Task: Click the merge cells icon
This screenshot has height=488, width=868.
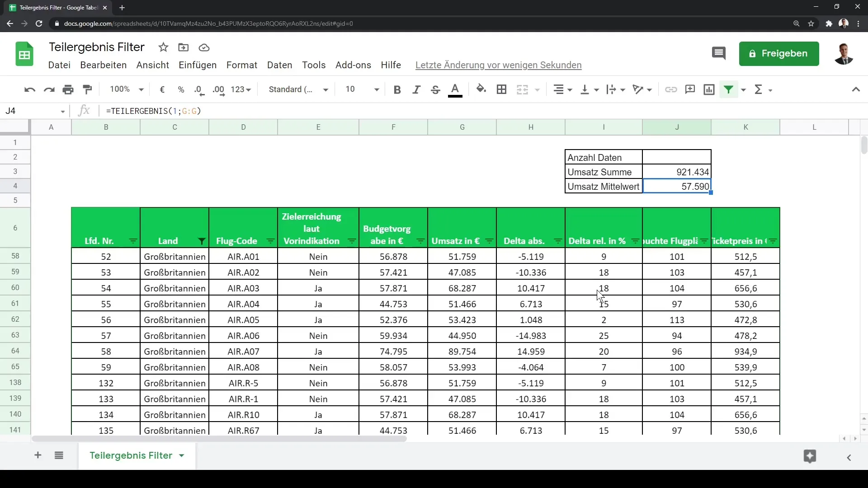Action: click(522, 89)
